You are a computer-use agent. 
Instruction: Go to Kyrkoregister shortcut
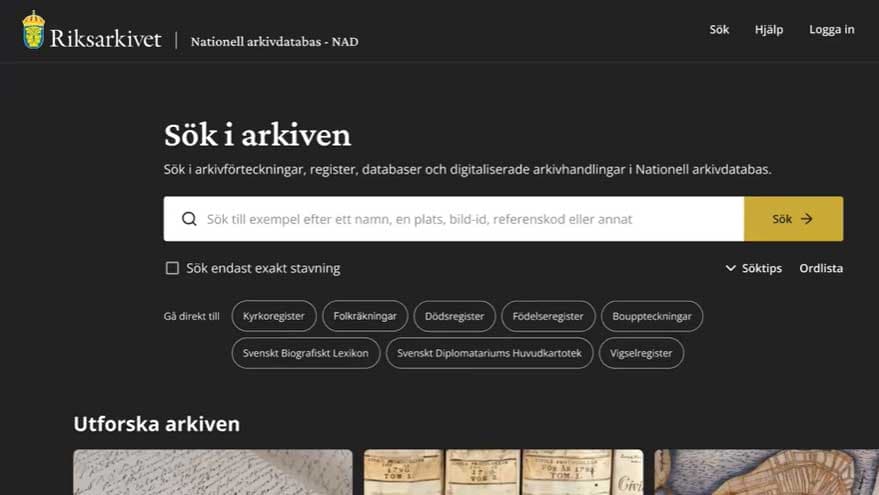pos(274,316)
